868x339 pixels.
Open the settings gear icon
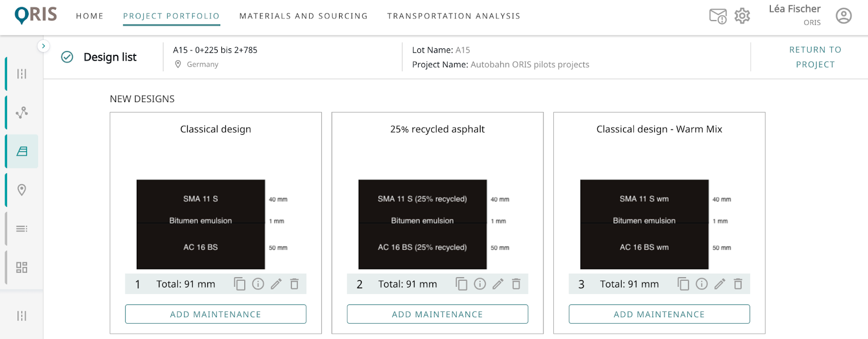click(742, 16)
